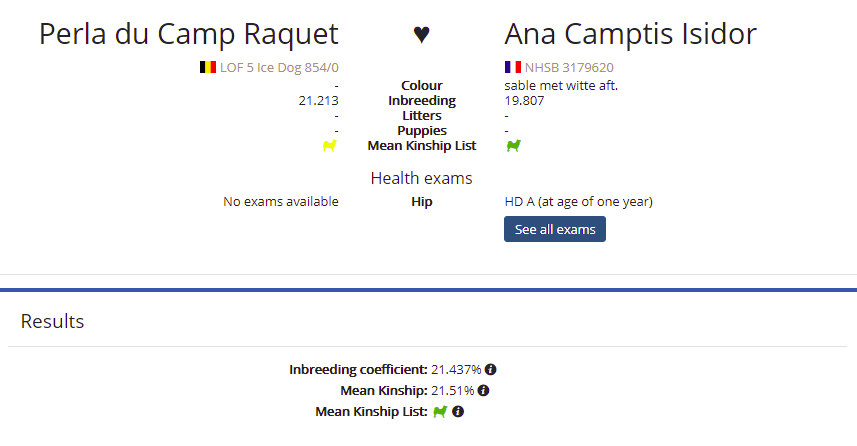Click the French flag icon

click(513, 67)
